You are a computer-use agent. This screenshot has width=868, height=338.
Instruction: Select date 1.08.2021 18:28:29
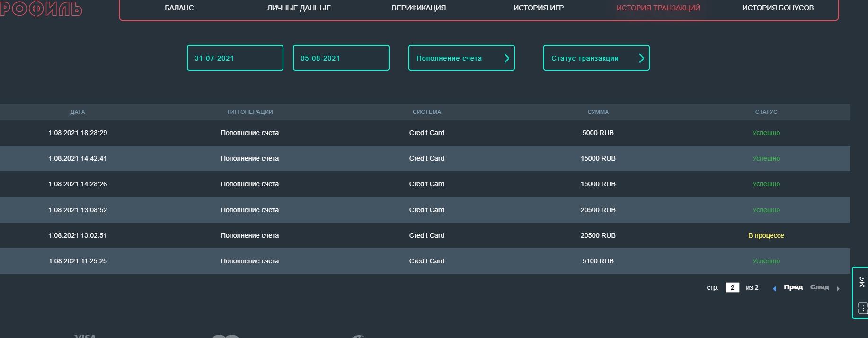pos(78,133)
